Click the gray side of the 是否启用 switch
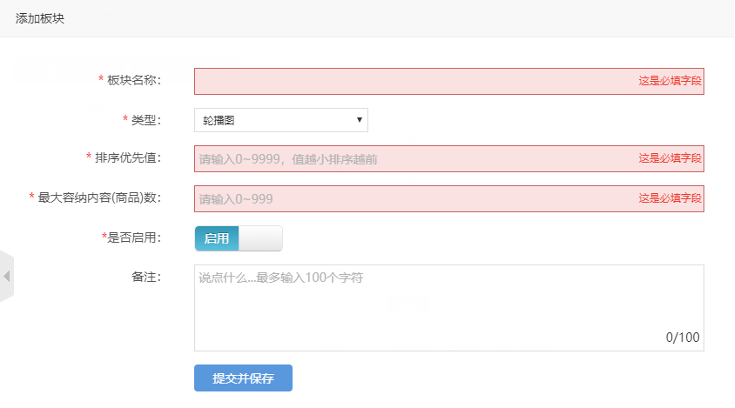Screen dimensions: 735x408 (x=260, y=238)
